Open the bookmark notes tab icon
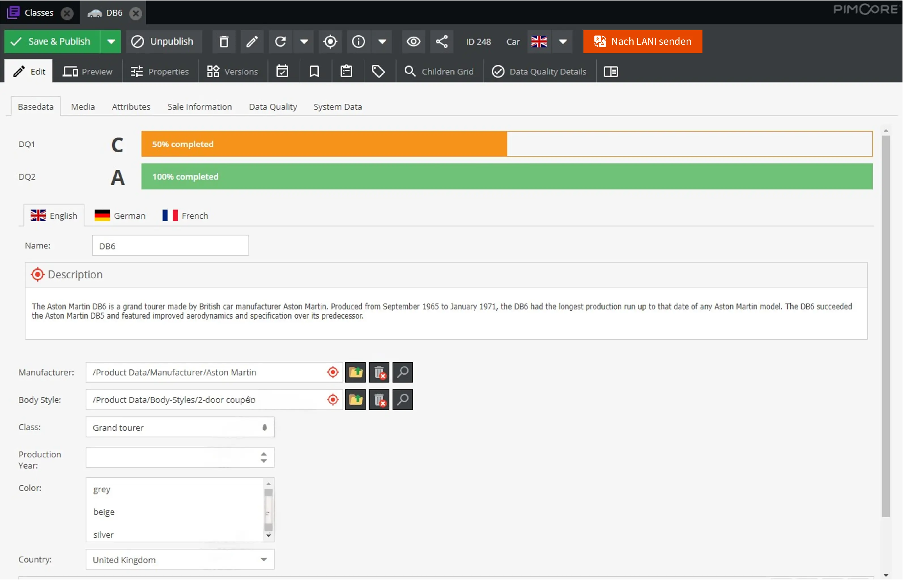 [314, 71]
